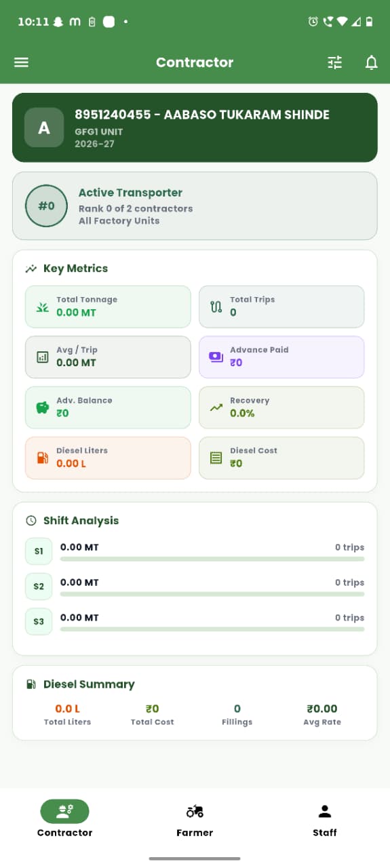Switch to the Farmer tab
The image size is (390, 868).
point(195,818)
